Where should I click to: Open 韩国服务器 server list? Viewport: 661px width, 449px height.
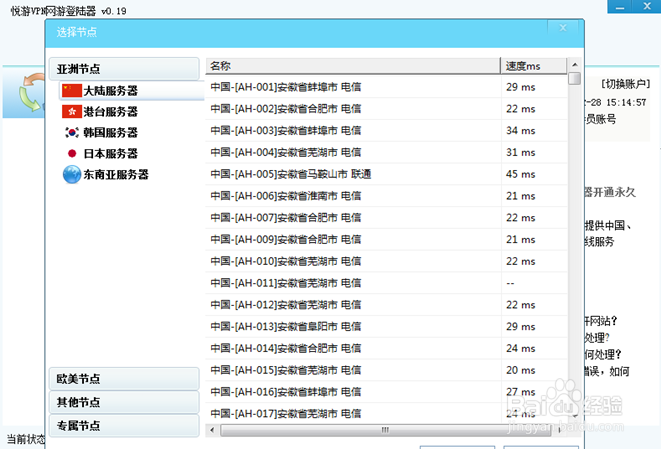point(110,133)
